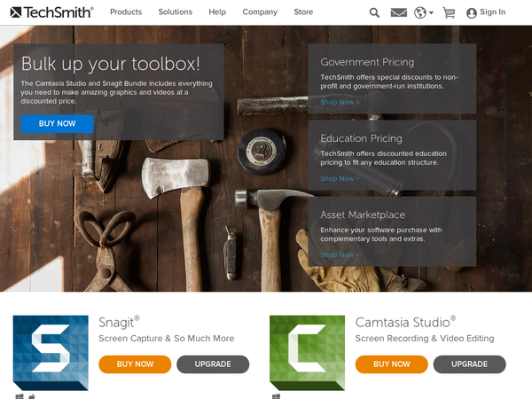Go to the Store menu item
Viewport: 532px width, 399px height.
[303, 12]
